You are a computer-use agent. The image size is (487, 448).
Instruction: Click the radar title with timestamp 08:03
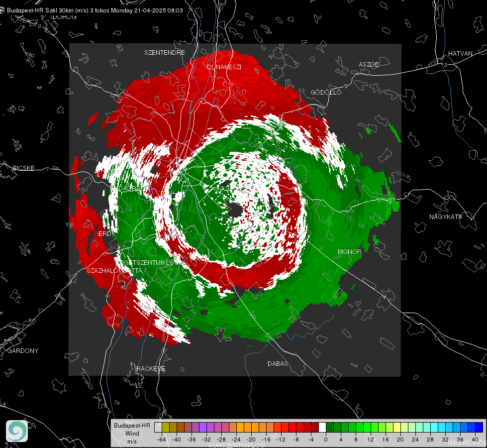coord(95,10)
